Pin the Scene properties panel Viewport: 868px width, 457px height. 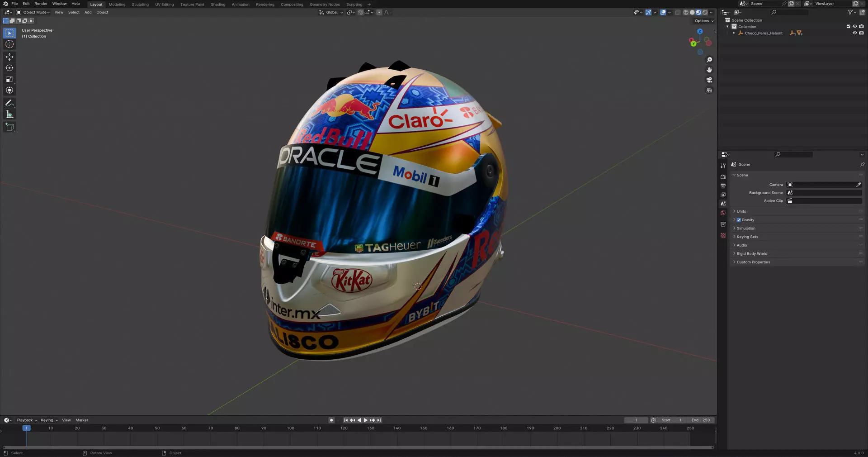[x=862, y=164]
